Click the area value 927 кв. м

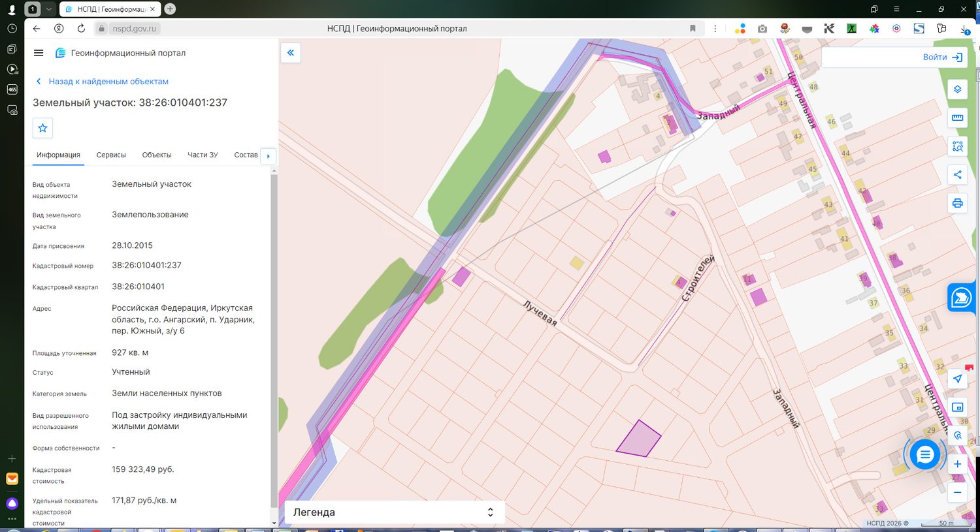[x=130, y=352]
